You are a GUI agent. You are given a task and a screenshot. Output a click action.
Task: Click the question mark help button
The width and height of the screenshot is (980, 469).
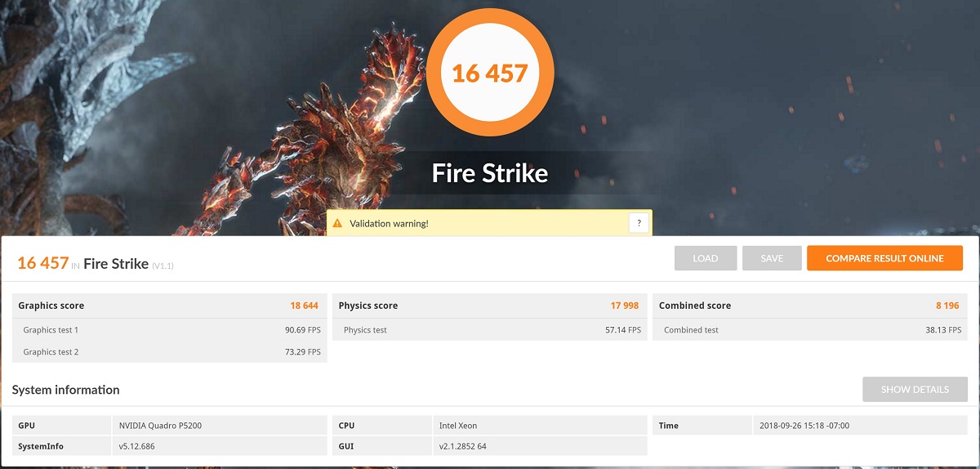click(639, 223)
